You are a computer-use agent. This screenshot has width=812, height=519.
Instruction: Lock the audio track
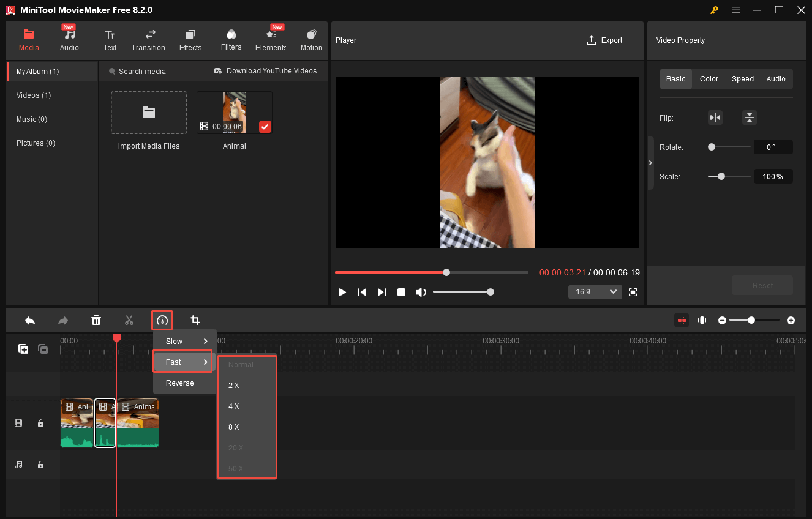click(40, 465)
